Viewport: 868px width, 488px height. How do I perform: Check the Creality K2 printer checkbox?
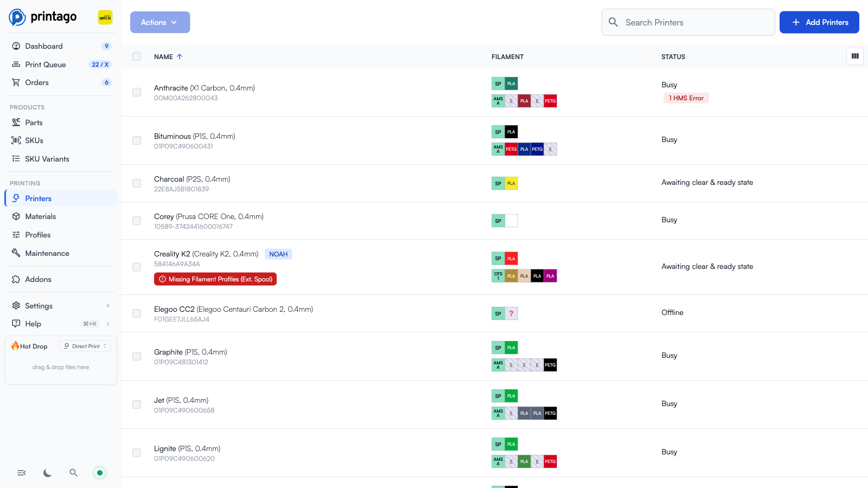coord(137,267)
